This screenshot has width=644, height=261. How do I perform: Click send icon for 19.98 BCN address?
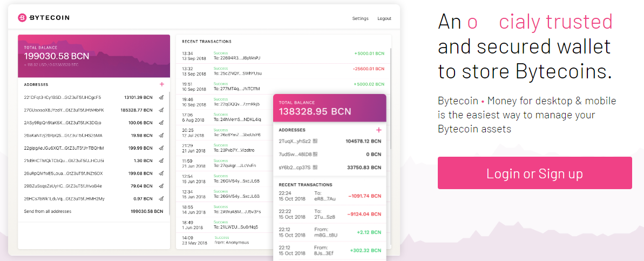pyautogui.click(x=161, y=135)
